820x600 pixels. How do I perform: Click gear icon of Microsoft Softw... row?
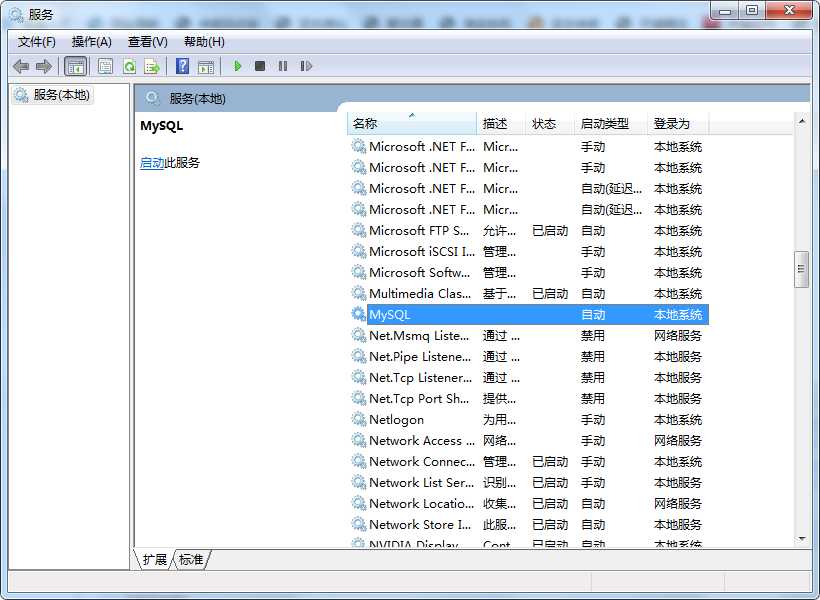(358, 272)
